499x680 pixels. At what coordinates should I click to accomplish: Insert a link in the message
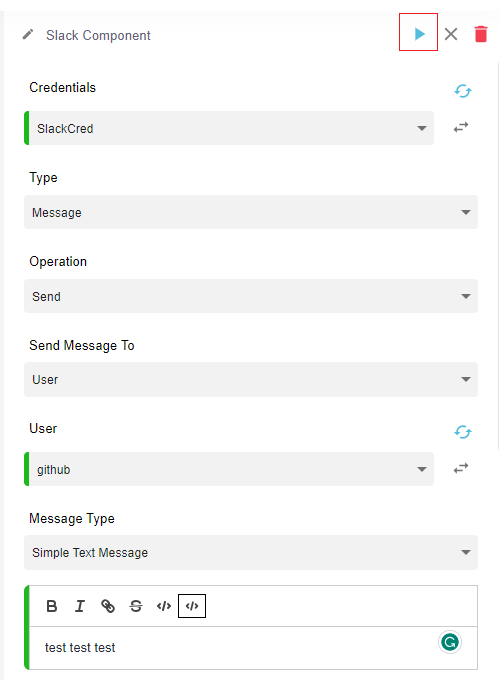click(108, 606)
